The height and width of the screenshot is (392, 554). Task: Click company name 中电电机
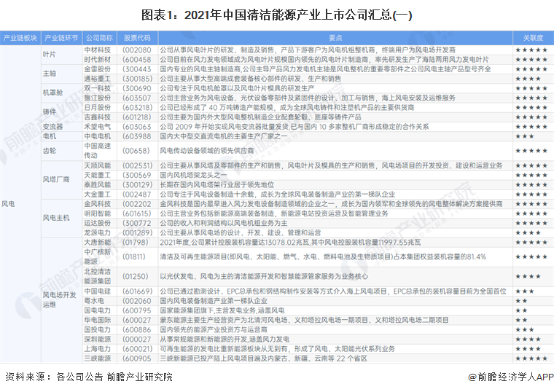coord(97,136)
